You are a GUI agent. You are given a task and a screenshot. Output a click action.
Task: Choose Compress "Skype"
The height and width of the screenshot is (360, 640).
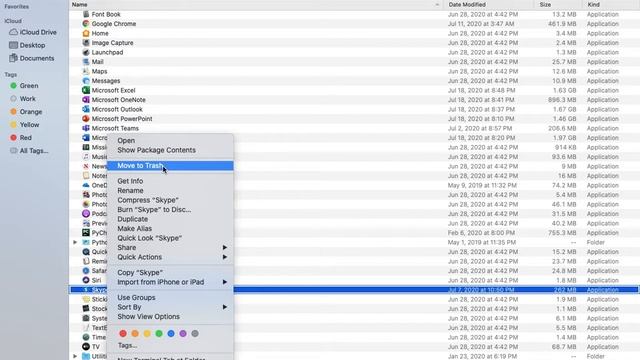click(x=170, y=200)
